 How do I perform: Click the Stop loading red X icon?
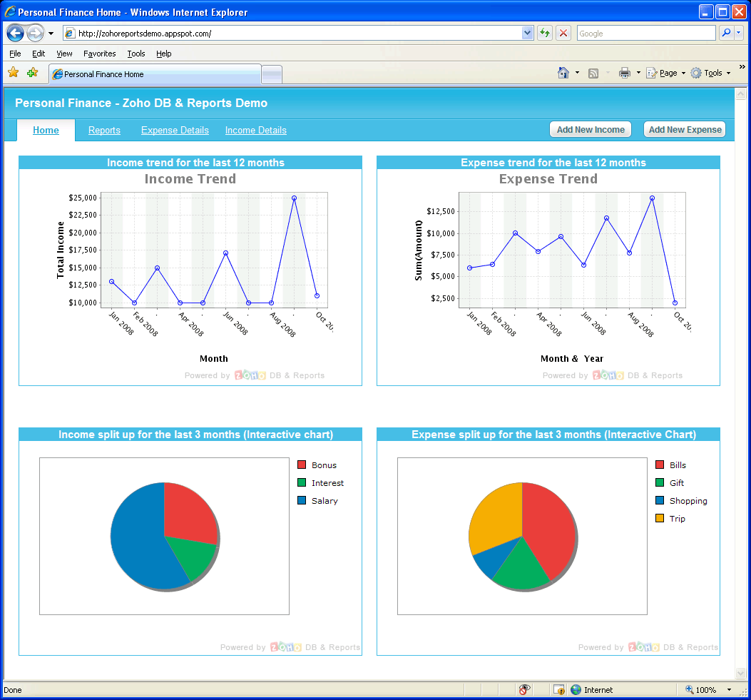point(563,33)
